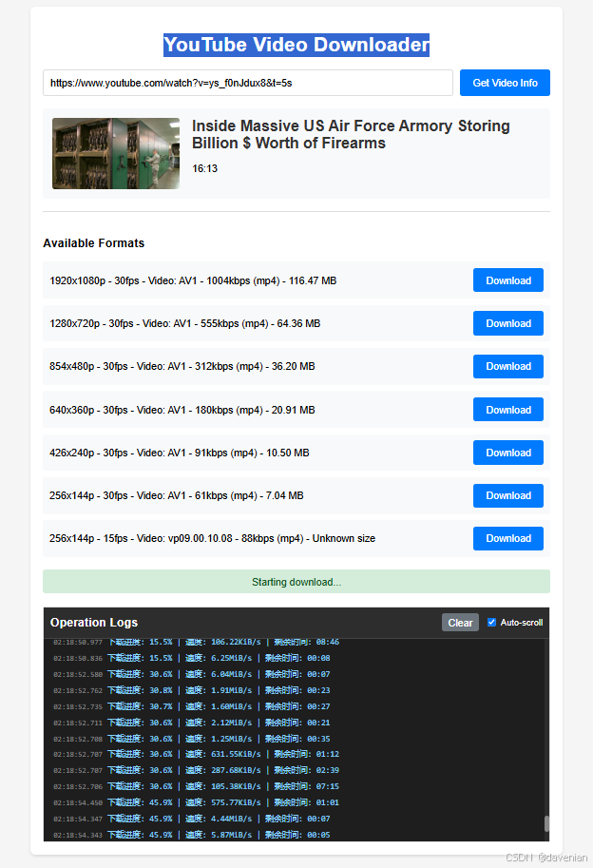Viewport: 593px width, 868px height.
Task: Focus the YouTube URL input field
Action: click(x=248, y=83)
